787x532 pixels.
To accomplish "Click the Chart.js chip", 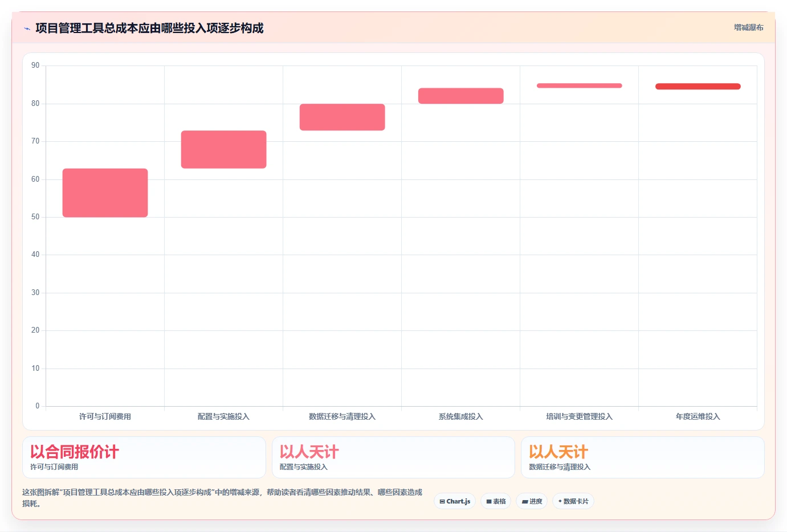I will coord(455,501).
